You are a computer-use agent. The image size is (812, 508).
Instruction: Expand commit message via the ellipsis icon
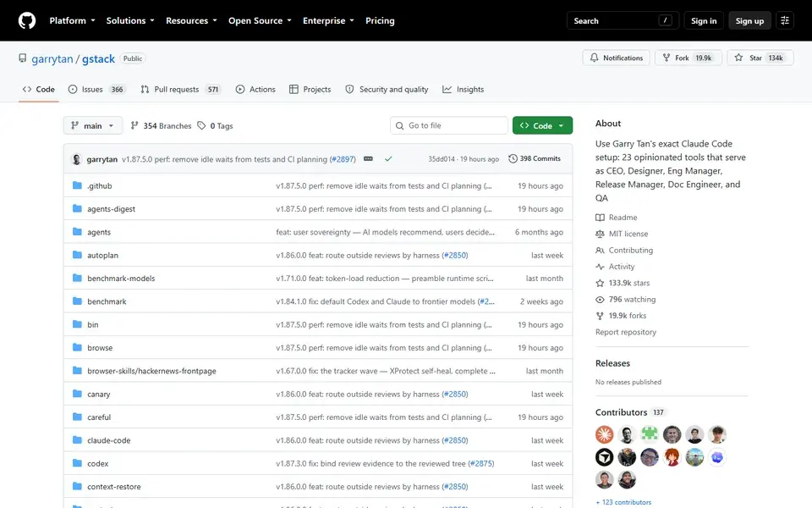pyautogui.click(x=368, y=158)
